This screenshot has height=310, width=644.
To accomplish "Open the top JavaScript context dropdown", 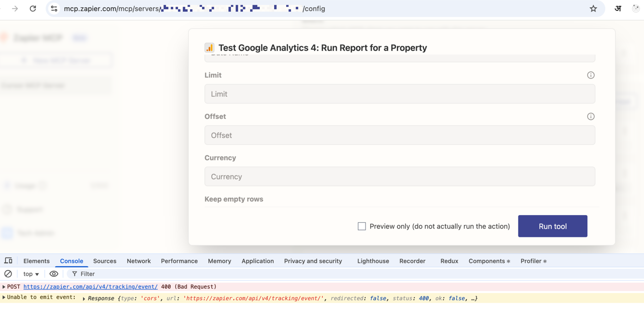I will pyautogui.click(x=31, y=274).
